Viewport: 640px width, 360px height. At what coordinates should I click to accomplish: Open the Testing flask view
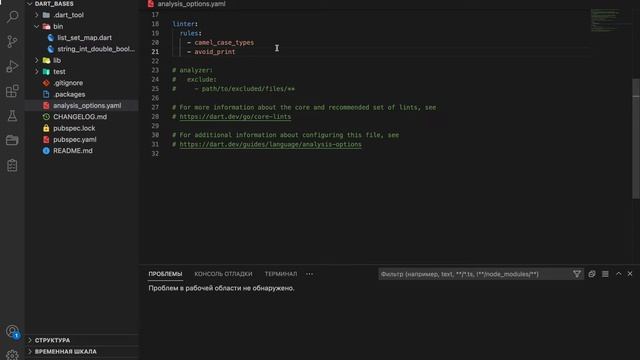pos(12,116)
